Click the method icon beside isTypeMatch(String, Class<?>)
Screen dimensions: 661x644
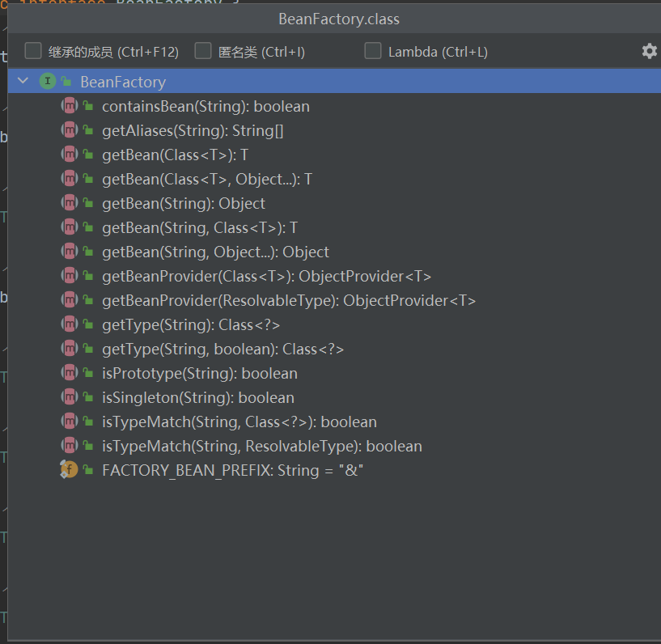point(69,422)
